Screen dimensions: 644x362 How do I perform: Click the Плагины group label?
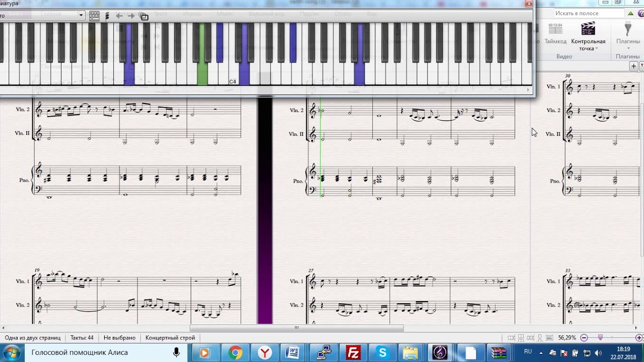627,57
